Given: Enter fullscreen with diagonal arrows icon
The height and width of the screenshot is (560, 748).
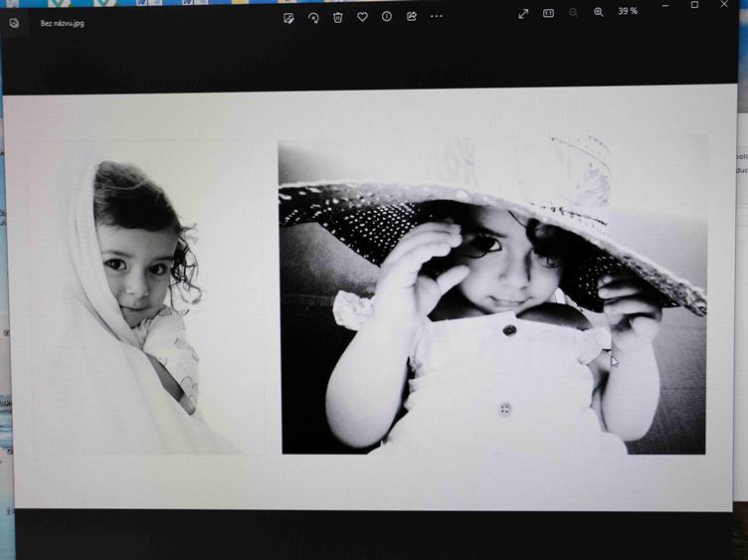Looking at the screenshot, I should click(523, 14).
